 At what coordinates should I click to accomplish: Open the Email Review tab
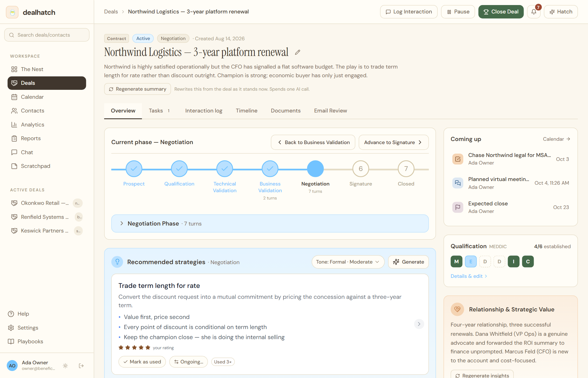[x=330, y=111]
